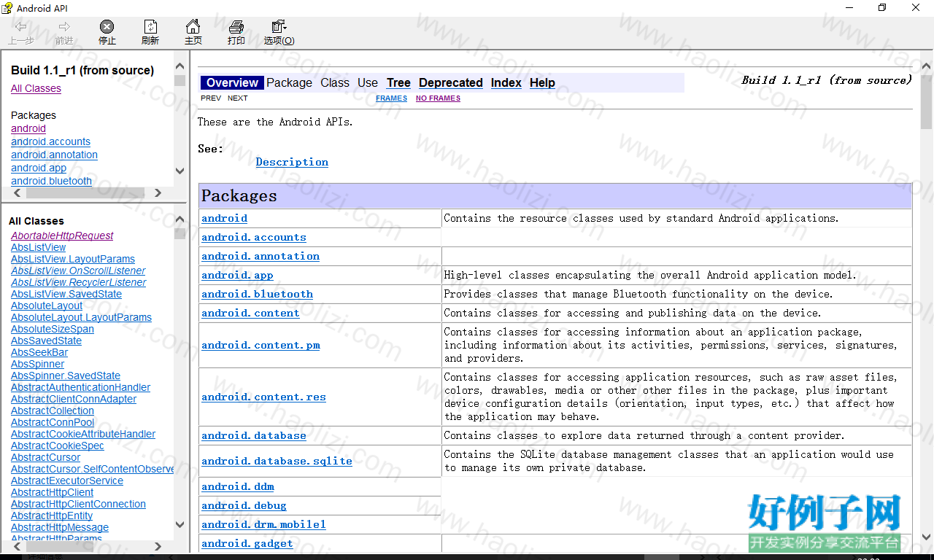934x560 pixels.
Task: Open the AbsSavedState class link
Action: 46,341
